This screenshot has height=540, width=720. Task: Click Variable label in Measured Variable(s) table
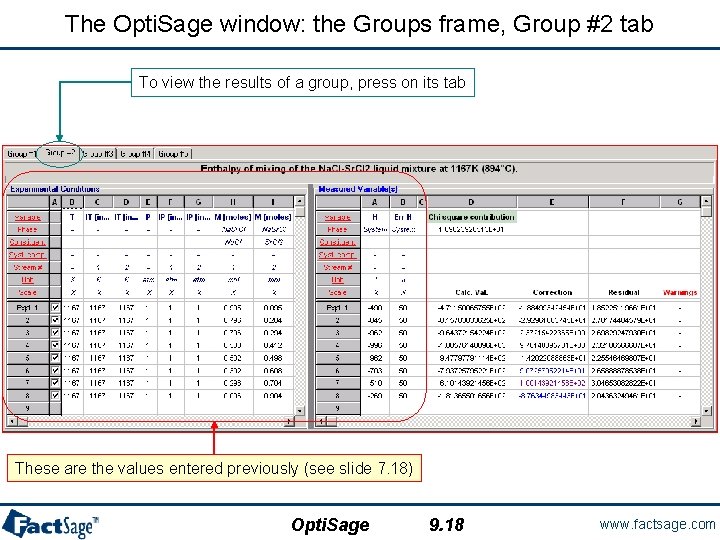(x=338, y=217)
